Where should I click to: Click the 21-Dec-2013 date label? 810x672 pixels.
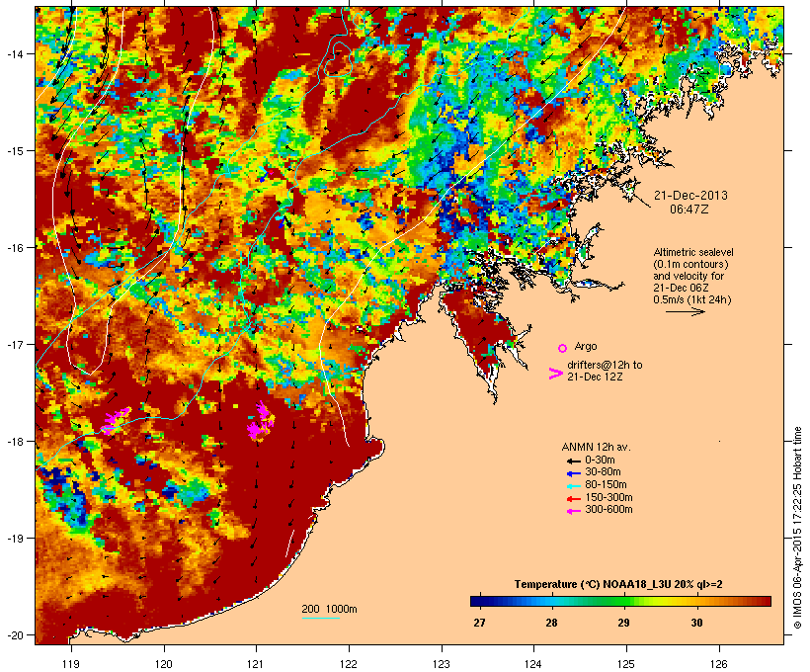690,196
